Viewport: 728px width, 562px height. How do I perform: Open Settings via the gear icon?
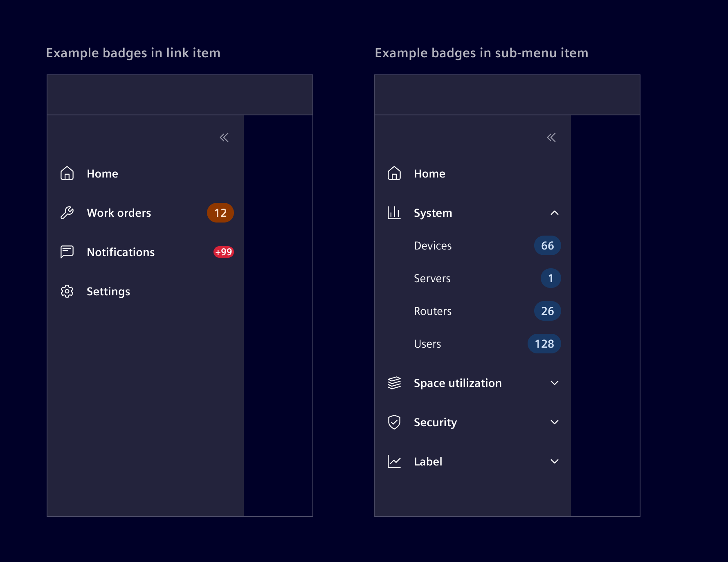(67, 291)
